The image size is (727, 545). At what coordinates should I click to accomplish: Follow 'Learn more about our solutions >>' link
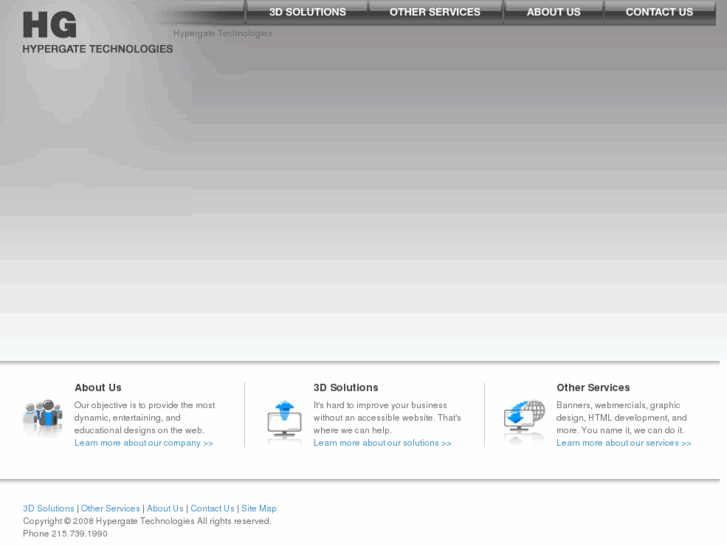click(382, 443)
